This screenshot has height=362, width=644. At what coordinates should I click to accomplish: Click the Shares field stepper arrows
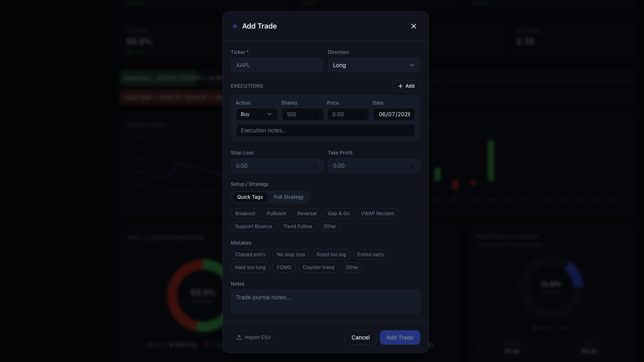(316, 114)
